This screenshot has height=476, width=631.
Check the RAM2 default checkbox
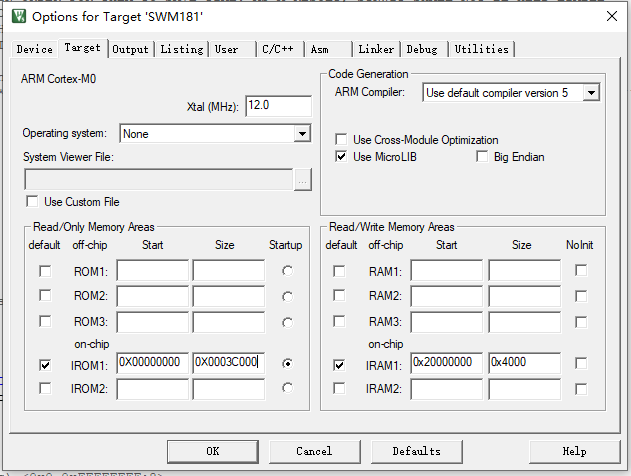(339, 296)
